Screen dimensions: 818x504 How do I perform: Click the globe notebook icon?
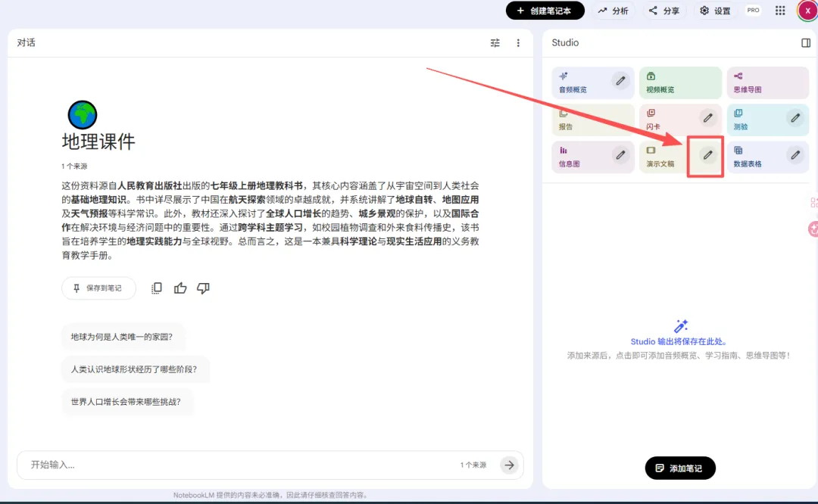[x=83, y=115]
